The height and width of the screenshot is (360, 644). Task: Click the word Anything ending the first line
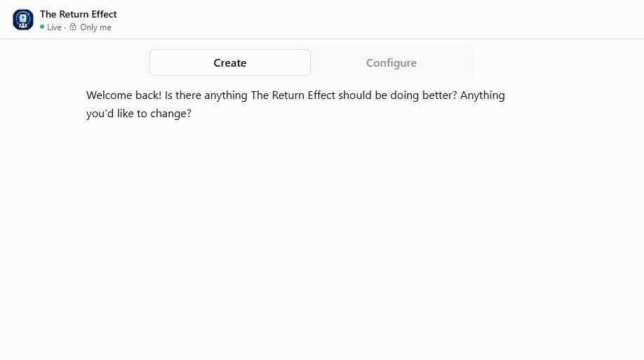[482, 95]
